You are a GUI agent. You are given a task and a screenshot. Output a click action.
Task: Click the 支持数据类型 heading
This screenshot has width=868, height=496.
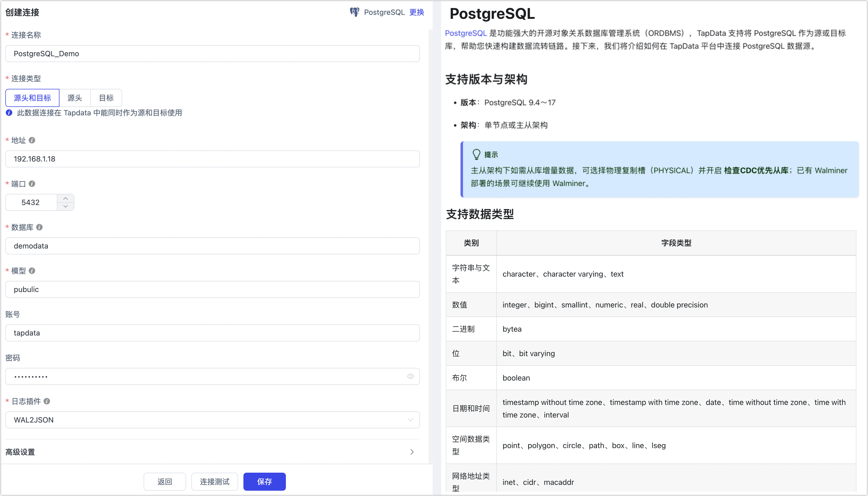pyautogui.click(x=480, y=214)
